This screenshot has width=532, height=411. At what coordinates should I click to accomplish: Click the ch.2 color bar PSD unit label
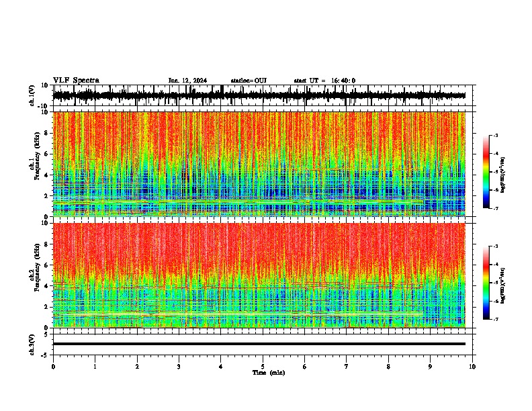pyautogui.click(x=502, y=285)
